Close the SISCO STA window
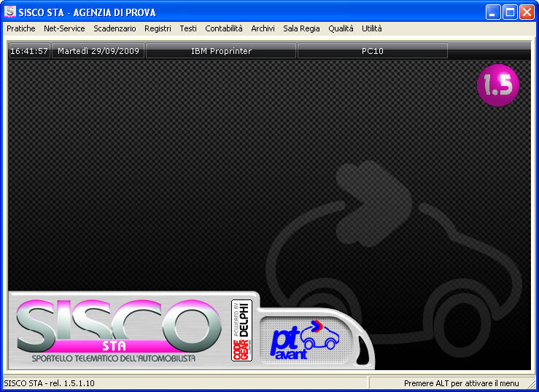Image resolution: width=539 pixels, height=392 pixels. [x=527, y=12]
